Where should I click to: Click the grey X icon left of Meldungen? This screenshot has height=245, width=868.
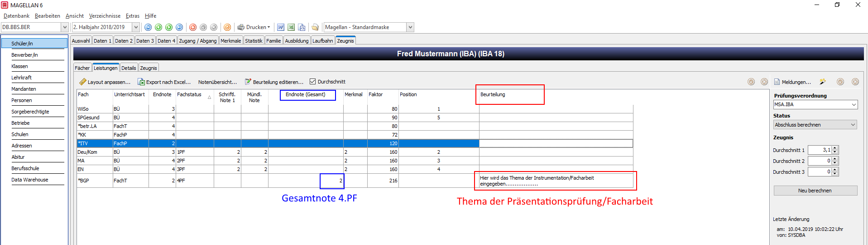coord(764,82)
